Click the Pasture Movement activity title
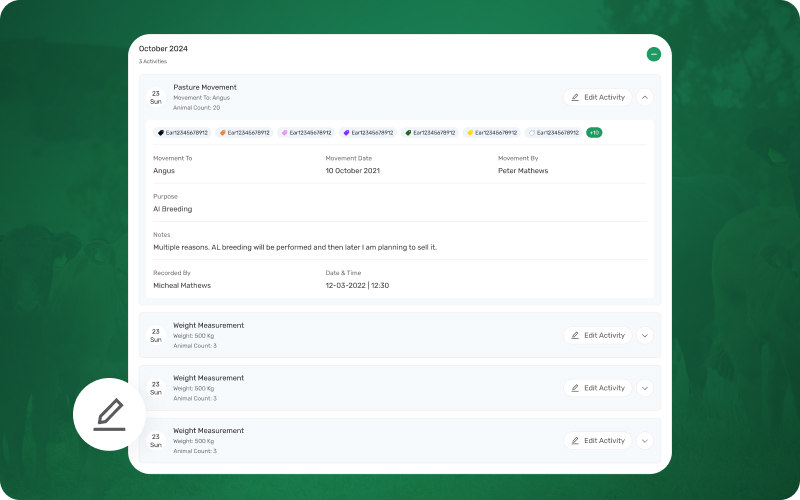Image resolution: width=800 pixels, height=500 pixels. [x=205, y=87]
